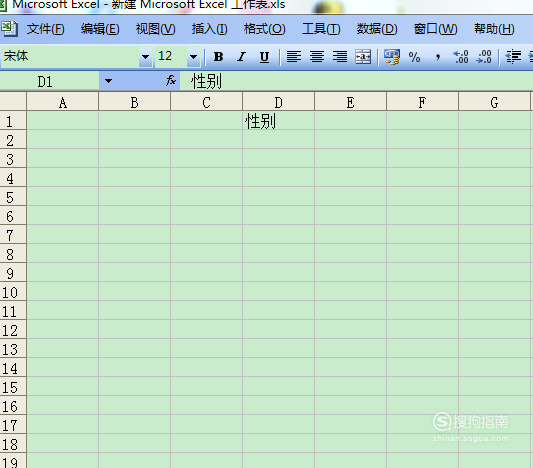Select column A header

63,102
